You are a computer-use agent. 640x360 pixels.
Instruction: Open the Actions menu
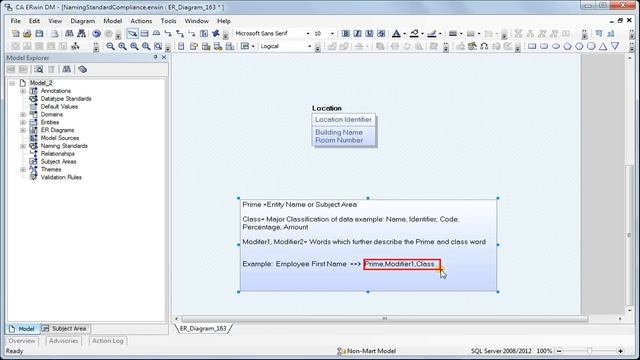point(141,21)
